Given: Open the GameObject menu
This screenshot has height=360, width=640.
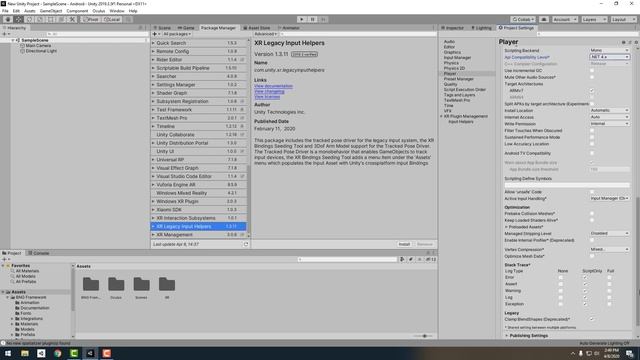Looking at the screenshot, I should click(51, 11).
